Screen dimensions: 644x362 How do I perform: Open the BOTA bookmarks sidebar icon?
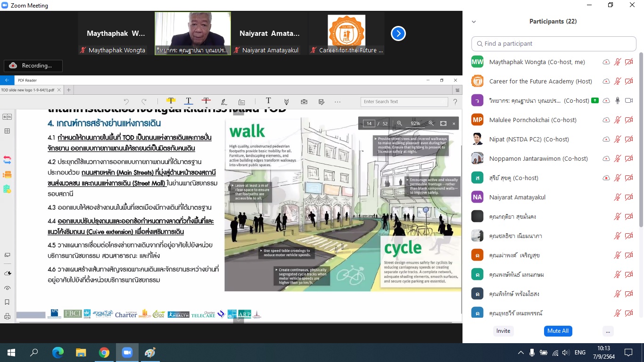coord(7,117)
